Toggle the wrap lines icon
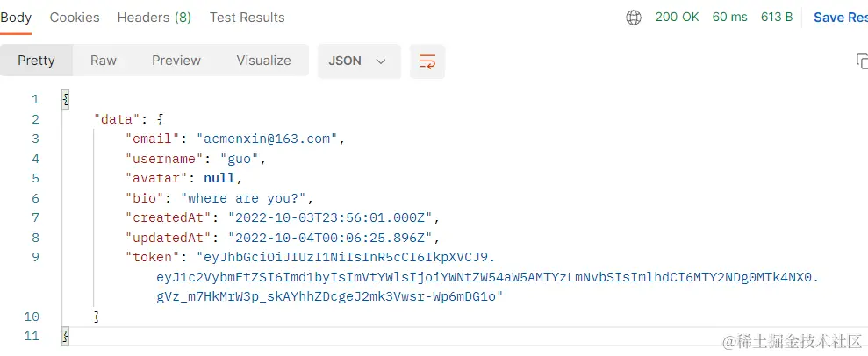Viewport: 868px width, 356px height. (x=427, y=61)
